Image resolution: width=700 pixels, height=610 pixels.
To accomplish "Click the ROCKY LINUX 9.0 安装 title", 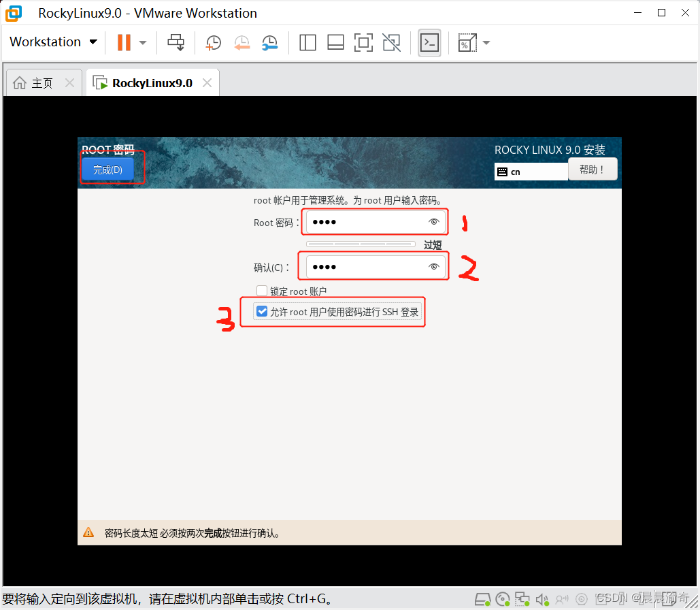I will click(550, 150).
